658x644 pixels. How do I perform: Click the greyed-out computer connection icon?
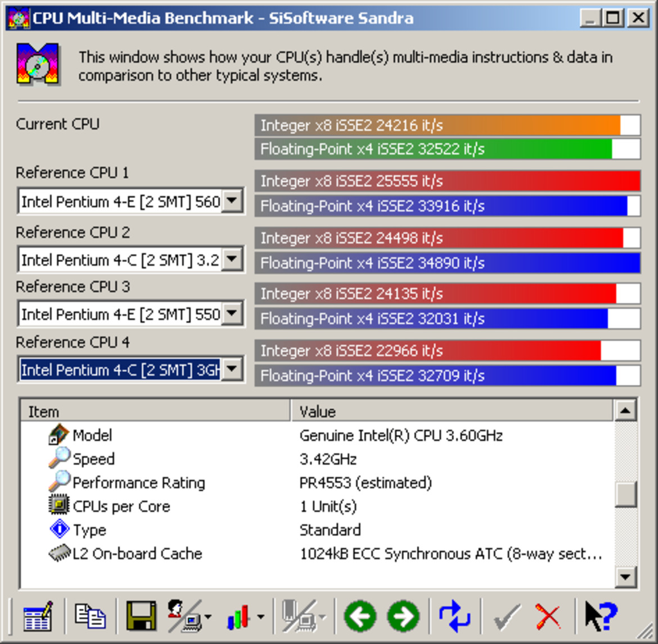(299, 616)
